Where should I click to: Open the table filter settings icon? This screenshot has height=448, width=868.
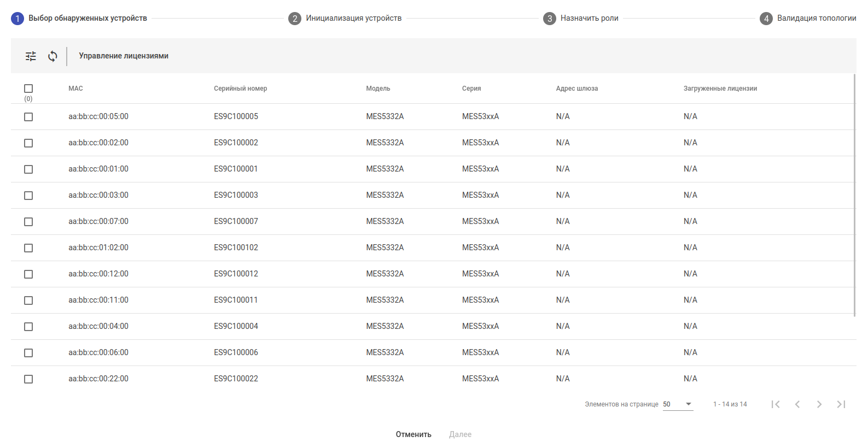click(x=31, y=56)
